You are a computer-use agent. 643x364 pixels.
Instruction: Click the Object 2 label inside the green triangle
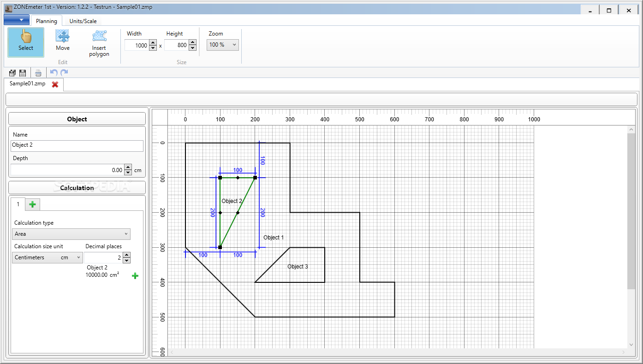(232, 201)
